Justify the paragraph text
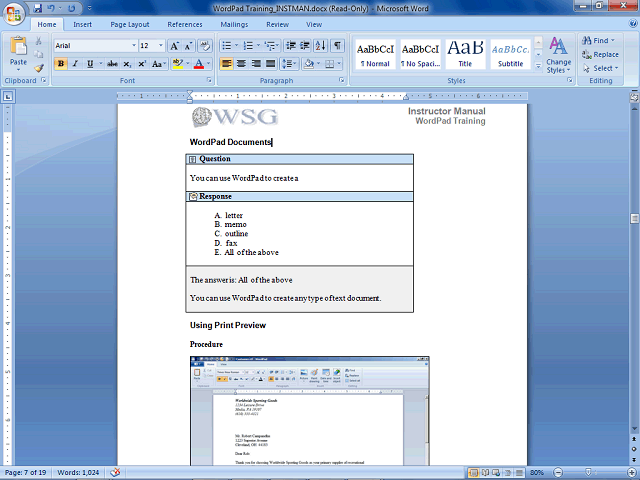 pos(271,64)
